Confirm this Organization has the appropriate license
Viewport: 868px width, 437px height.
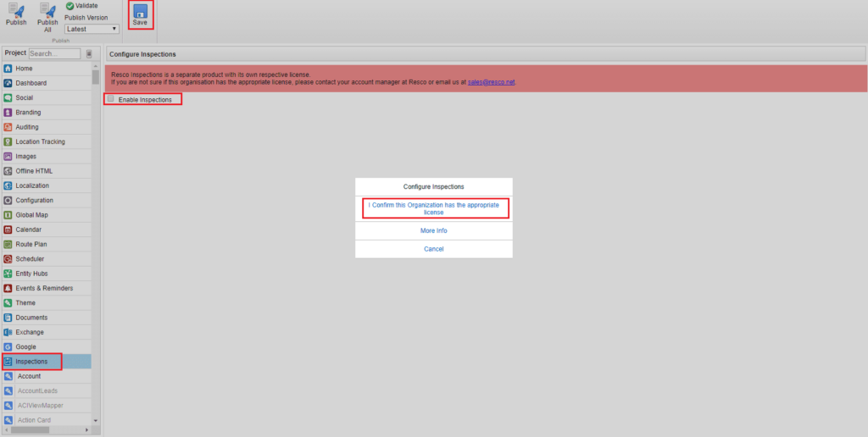tap(433, 208)
